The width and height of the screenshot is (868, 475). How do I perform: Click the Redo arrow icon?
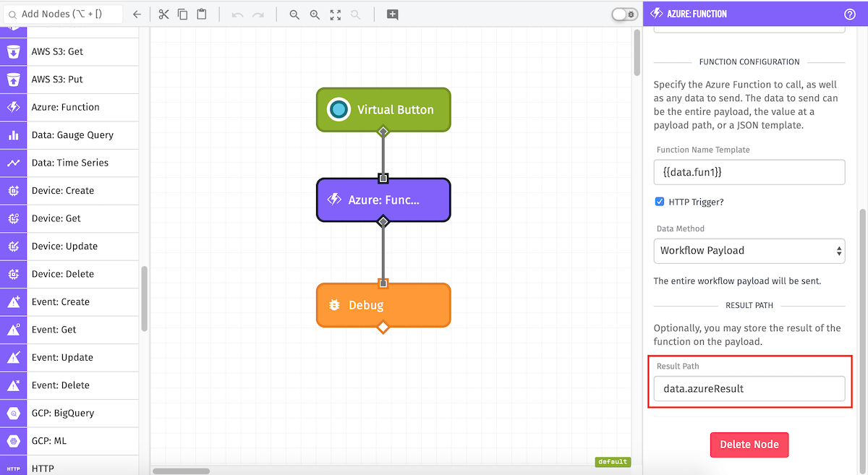tap(258, 14)
